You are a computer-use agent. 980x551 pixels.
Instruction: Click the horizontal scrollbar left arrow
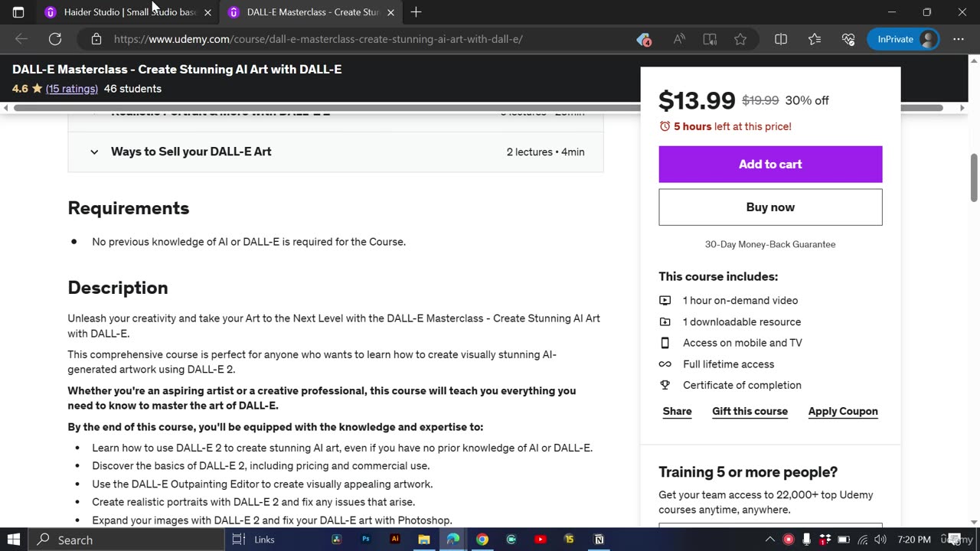tap(6, 108)
